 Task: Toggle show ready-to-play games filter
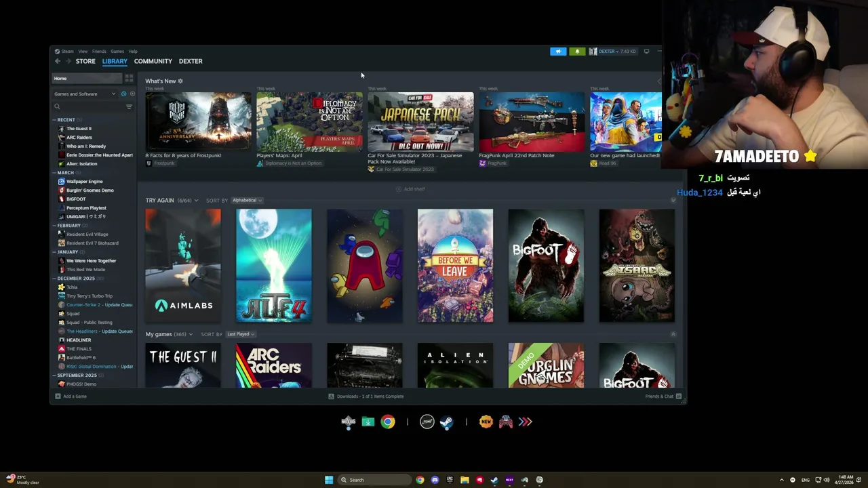point(132,94)
